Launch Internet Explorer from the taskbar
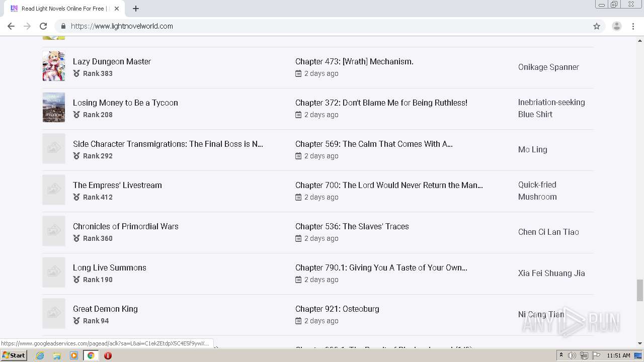 point(40,355)
